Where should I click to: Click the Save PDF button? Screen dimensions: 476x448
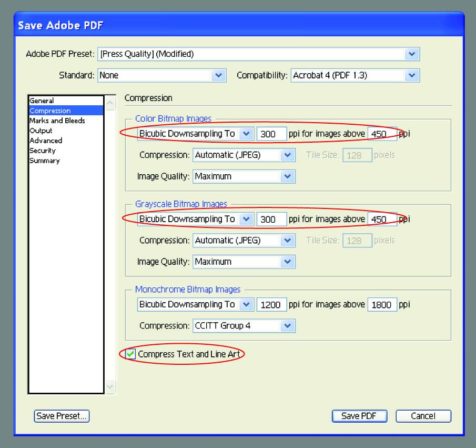[x=359, y=416]
